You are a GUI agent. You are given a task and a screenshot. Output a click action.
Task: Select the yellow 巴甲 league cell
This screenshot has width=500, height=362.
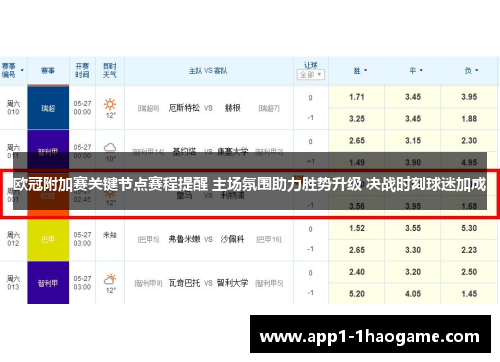pyautogui.click(x=48, y=239)
